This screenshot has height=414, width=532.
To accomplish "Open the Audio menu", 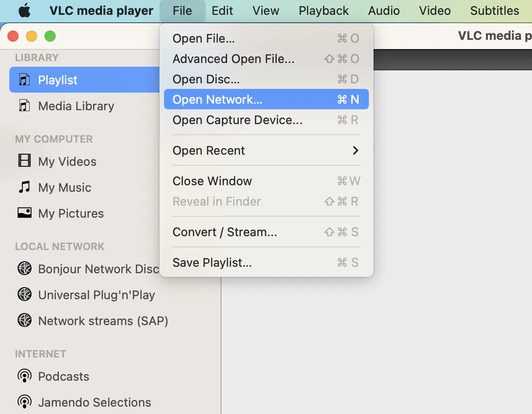I will pos(384,11).
